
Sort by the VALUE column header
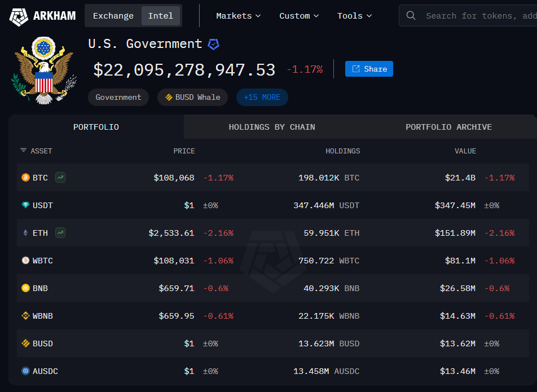pos(465,151)
